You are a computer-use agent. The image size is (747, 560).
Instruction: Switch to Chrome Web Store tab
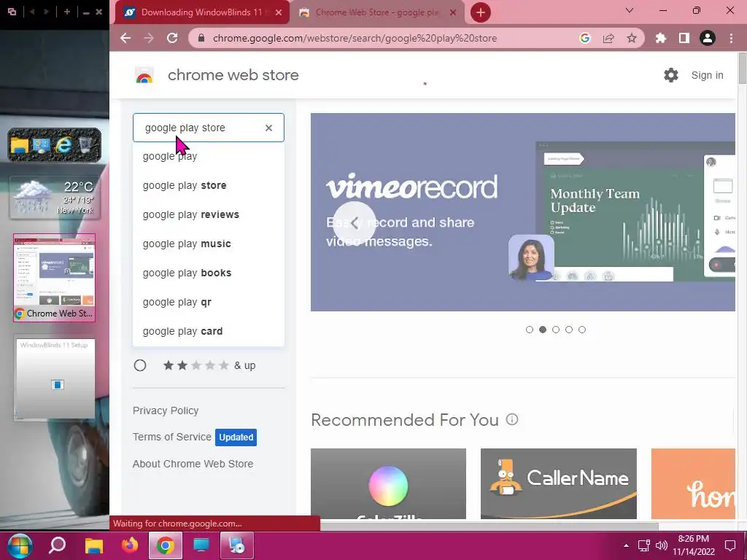376,12
